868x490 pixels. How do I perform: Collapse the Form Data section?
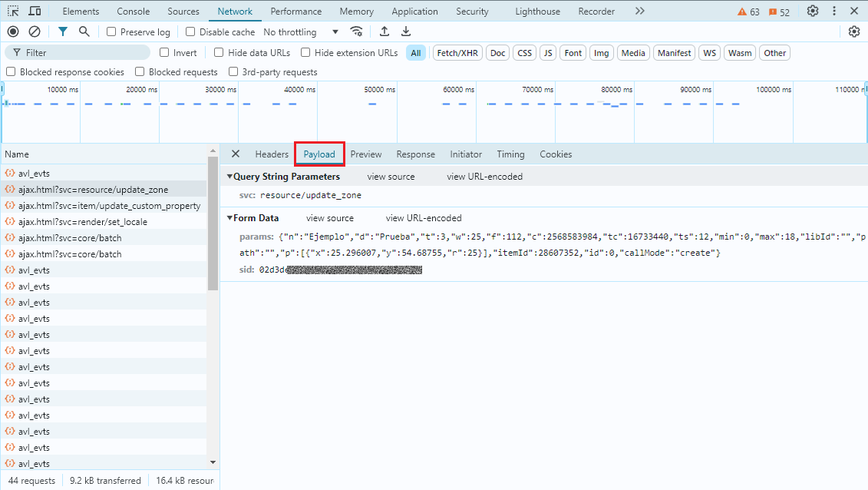(229, 218)
